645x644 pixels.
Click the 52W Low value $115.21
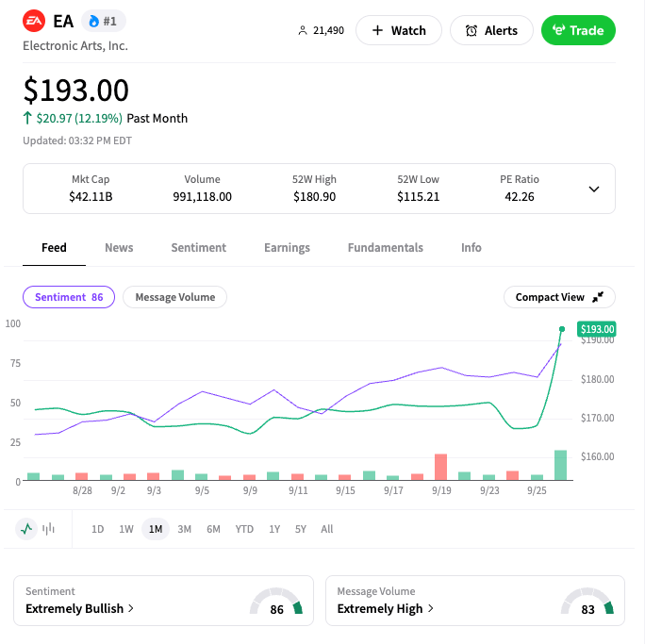[418, 196]
